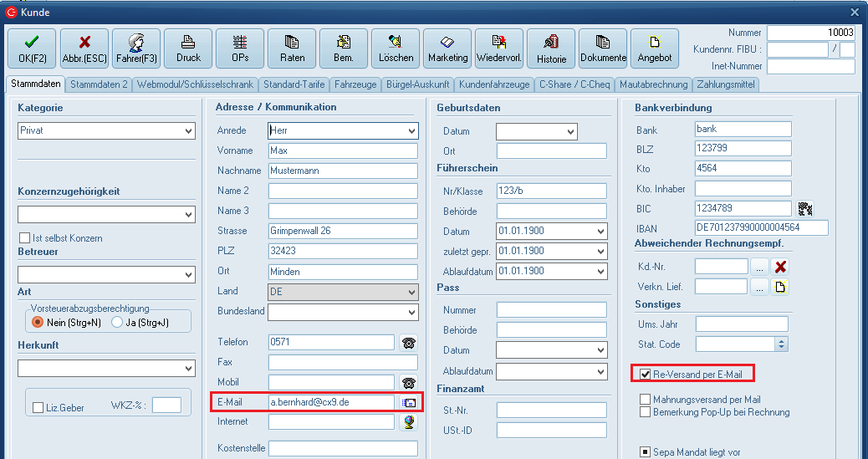
Task: Open the Zahlungsmittel tab
Action: tap(726, 84)
